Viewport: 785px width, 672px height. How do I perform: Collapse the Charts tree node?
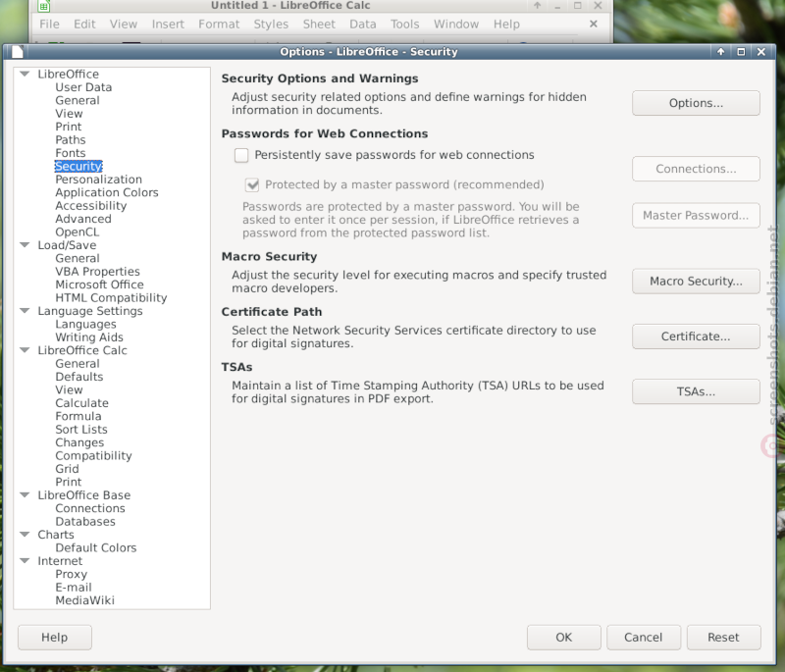25,535
